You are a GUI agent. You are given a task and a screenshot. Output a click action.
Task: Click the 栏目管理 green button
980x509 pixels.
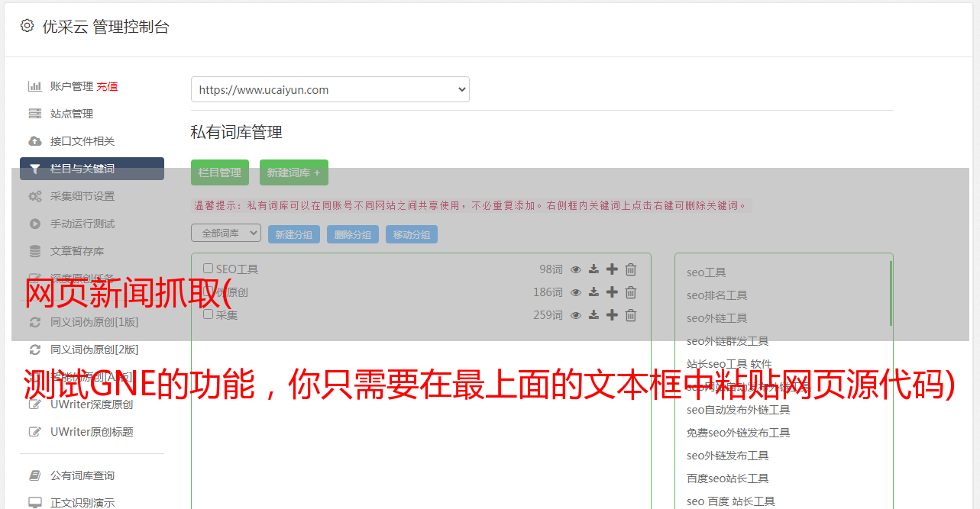point(220,172)
